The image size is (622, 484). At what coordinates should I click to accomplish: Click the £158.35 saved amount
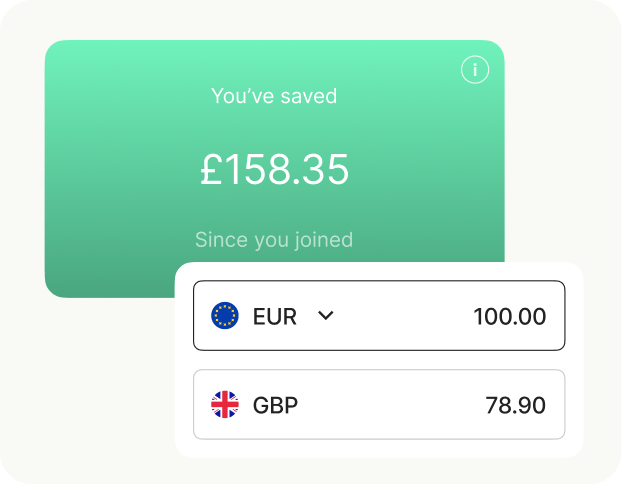point(274,170)
